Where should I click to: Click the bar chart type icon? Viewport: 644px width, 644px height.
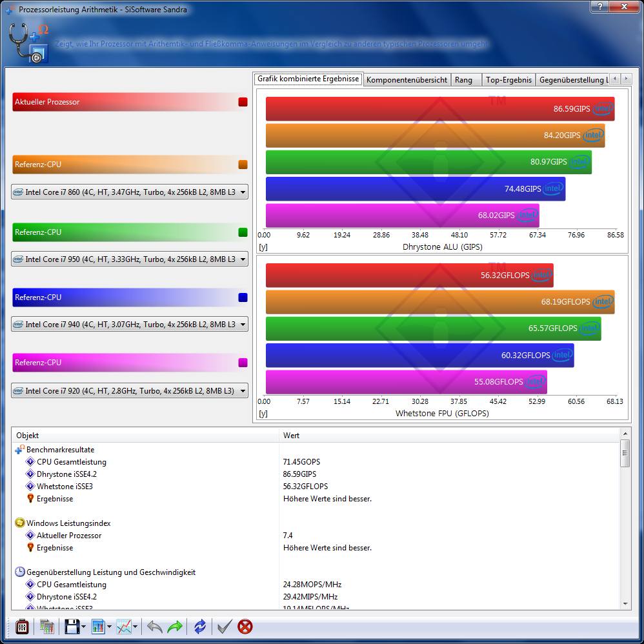coord(98,627)
